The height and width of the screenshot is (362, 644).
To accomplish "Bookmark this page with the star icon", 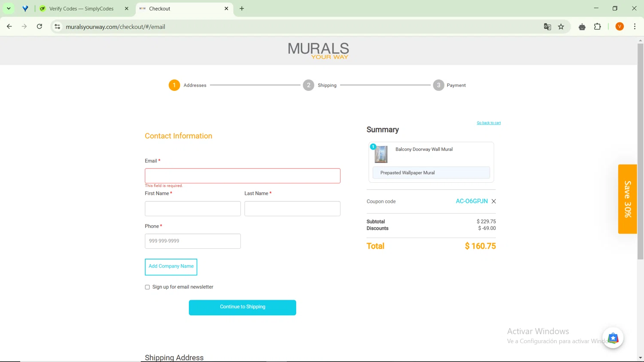I will tap(561, 27).
